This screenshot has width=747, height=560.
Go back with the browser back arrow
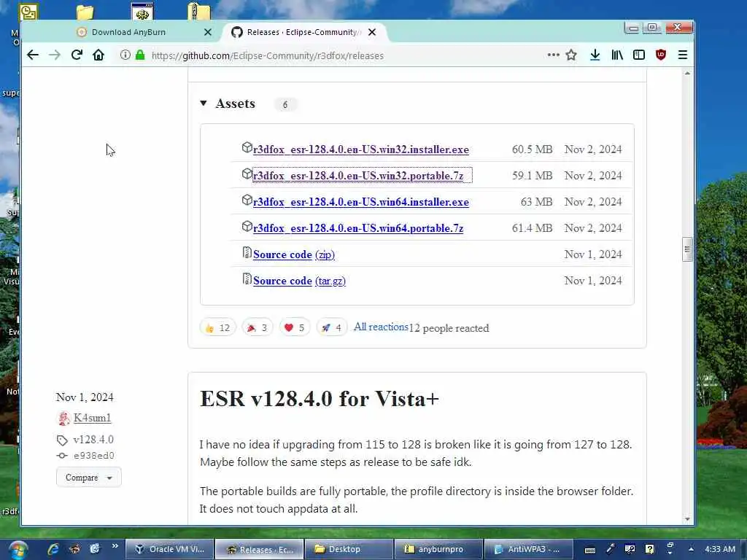(x=32, y=55)
